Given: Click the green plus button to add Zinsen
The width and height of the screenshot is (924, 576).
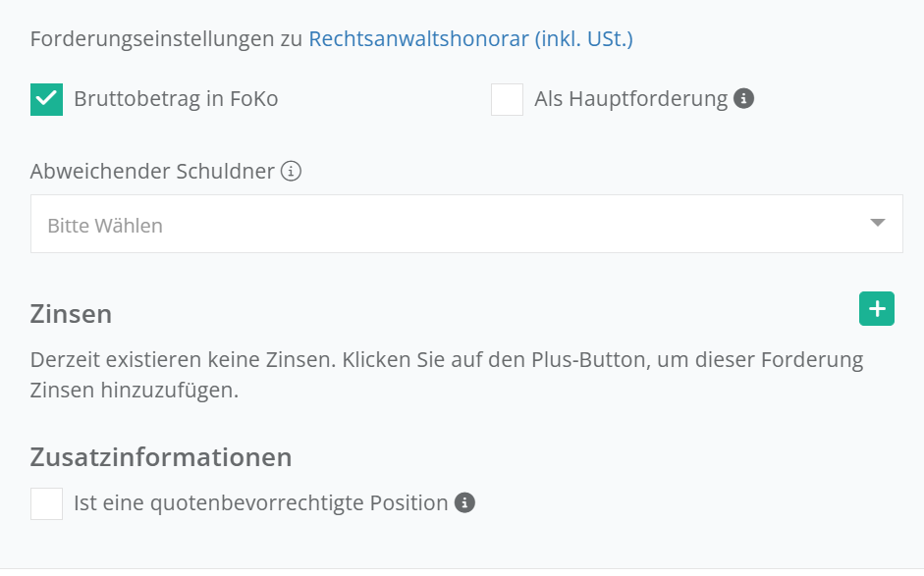Looking at the screenshot, I should coord(877,309).
